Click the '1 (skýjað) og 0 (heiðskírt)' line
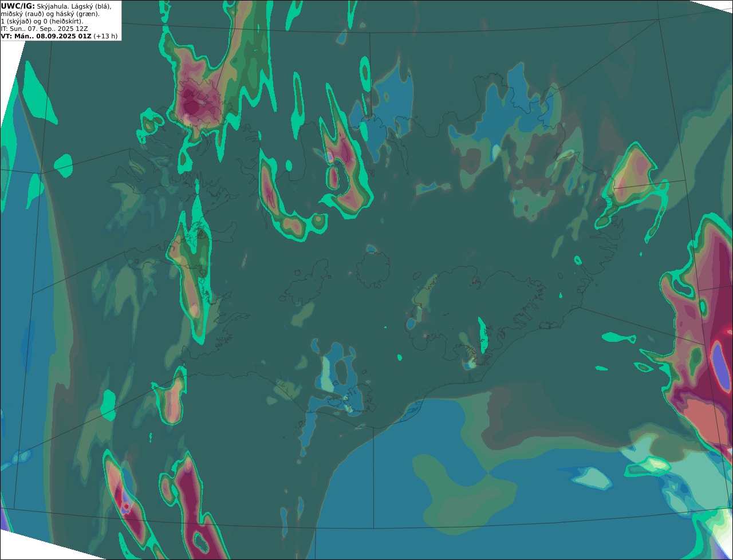This screenshot has height=560, width=733. 42,21
